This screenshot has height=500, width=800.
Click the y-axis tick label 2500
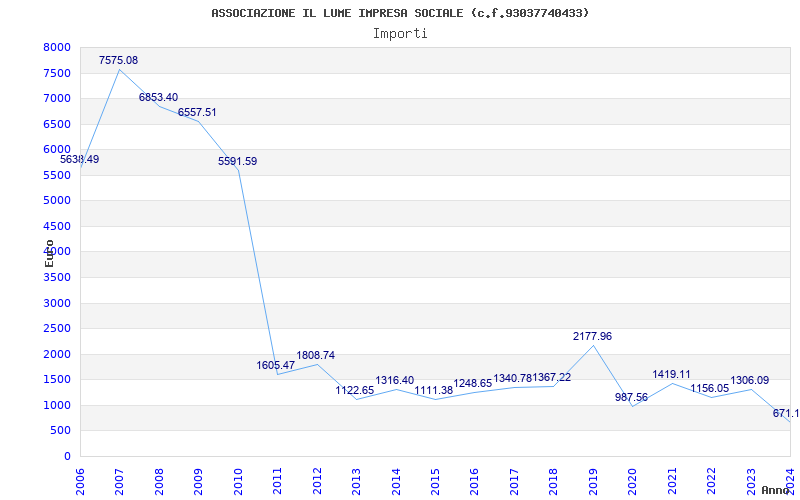coord(58,329)
